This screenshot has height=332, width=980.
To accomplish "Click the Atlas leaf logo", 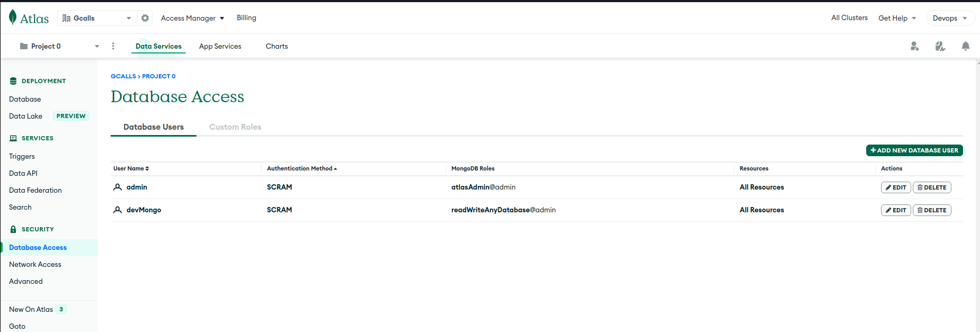I will point(13,17).
